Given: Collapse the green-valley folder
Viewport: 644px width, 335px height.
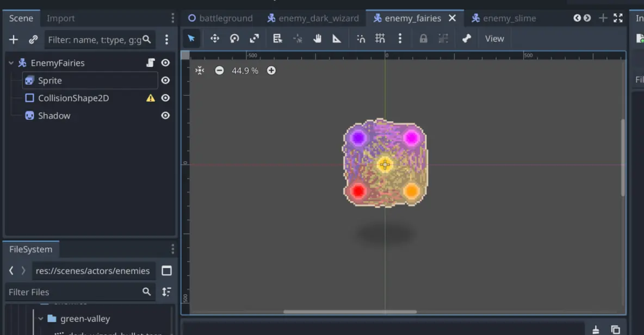Looking at the screenshot, I should 41,319.
